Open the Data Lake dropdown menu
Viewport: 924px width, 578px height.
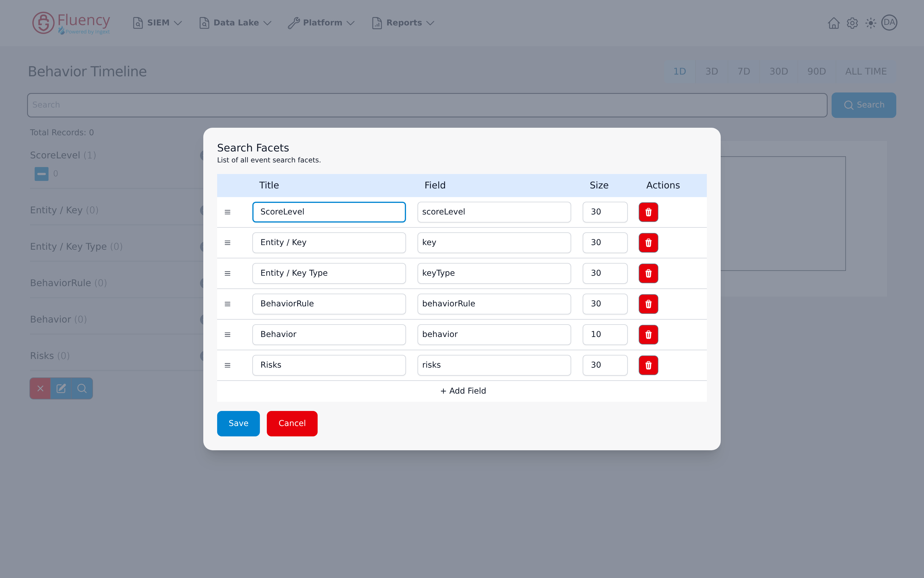(235, 23)
